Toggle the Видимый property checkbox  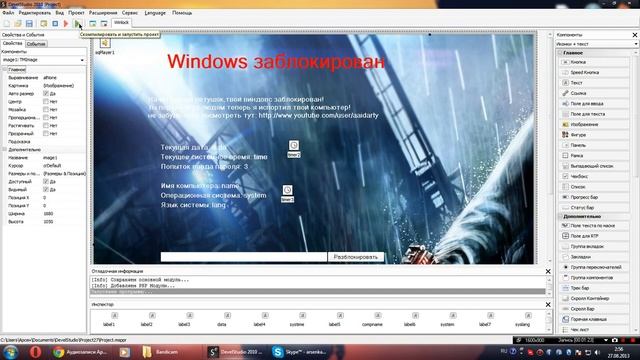click(46, 189)
